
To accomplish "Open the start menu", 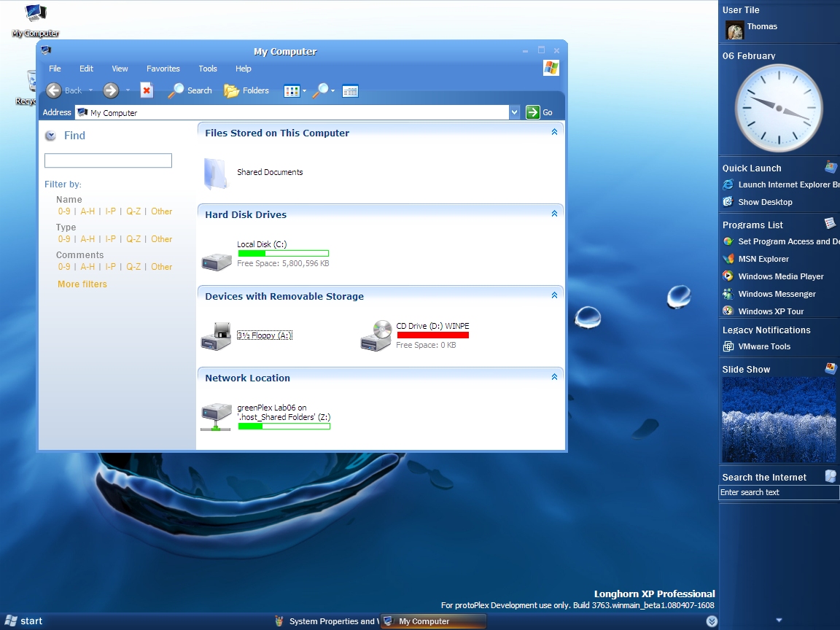I will point(23,621).
